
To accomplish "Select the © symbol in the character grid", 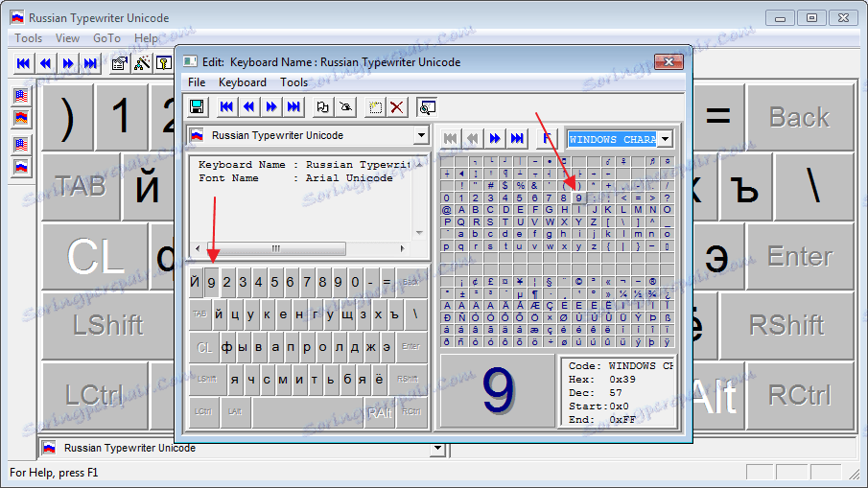I will coord(578,282).
